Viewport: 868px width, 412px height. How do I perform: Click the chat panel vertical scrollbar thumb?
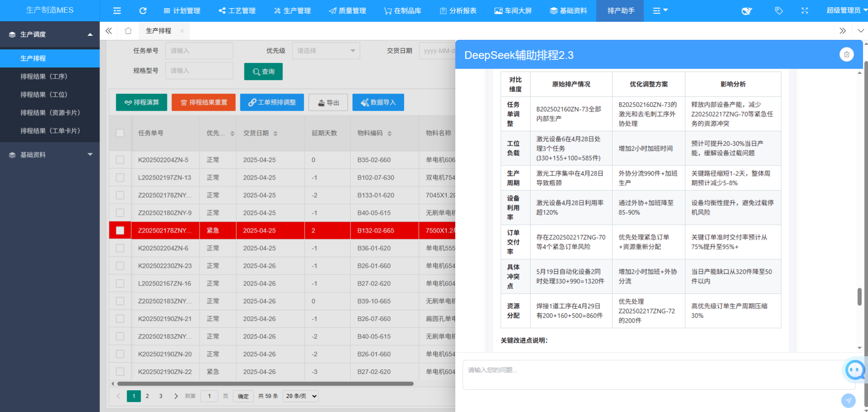point(859,297)
